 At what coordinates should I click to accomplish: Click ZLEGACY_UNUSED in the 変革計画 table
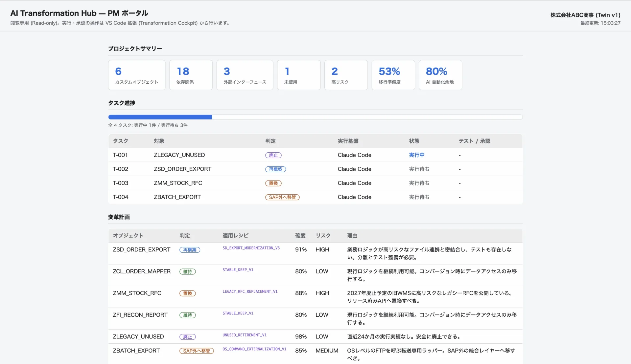(138, 337)
